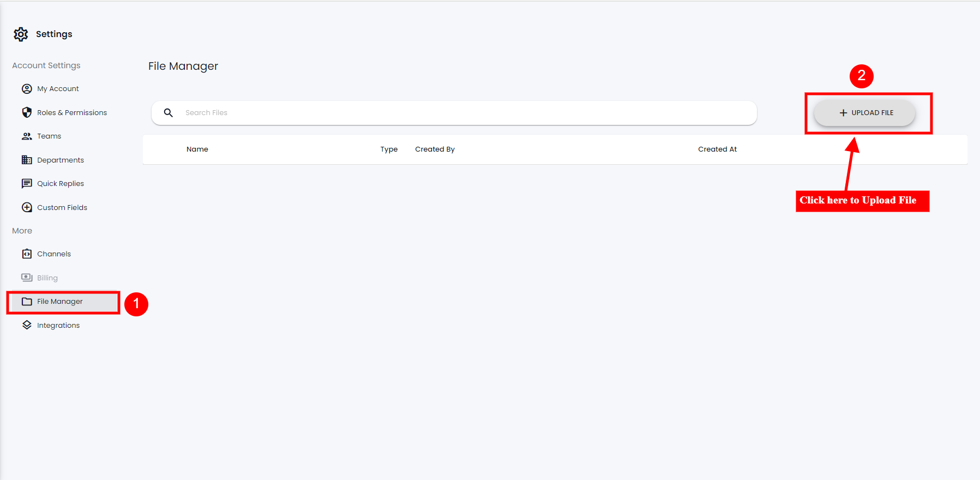The height and width of the screenshot is (480, 980).
Task: Click the Channels icon in sidebar
Action: coord(27,254)
